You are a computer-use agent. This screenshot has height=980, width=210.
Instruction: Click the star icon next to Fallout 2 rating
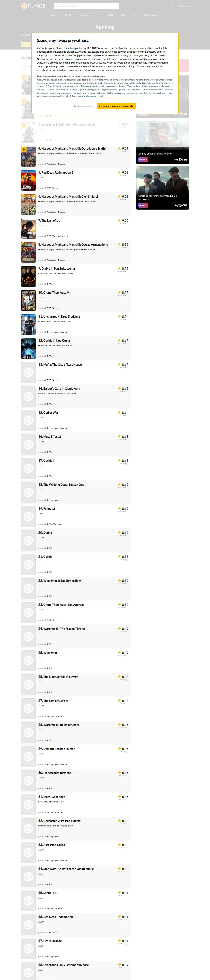pos(119,508)
